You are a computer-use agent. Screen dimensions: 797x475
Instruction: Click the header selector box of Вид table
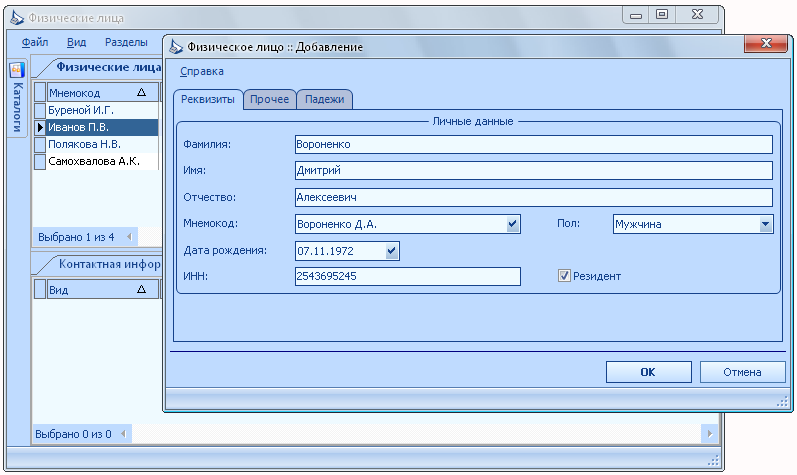point(40,289)
